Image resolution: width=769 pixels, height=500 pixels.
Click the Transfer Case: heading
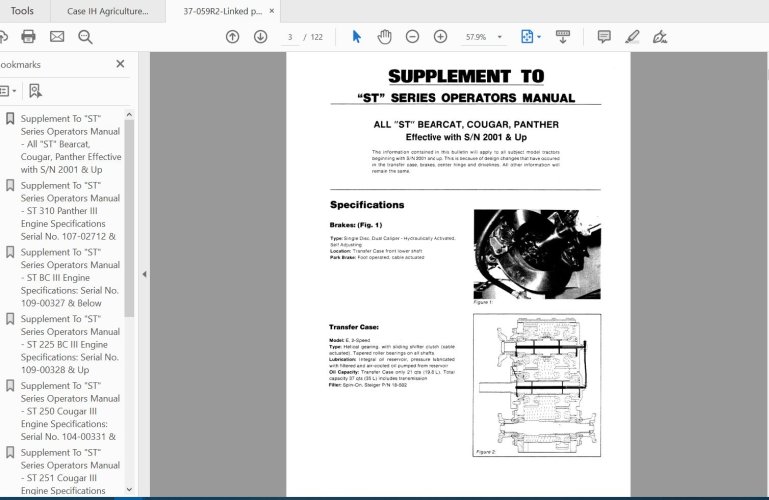pos(354,327)
